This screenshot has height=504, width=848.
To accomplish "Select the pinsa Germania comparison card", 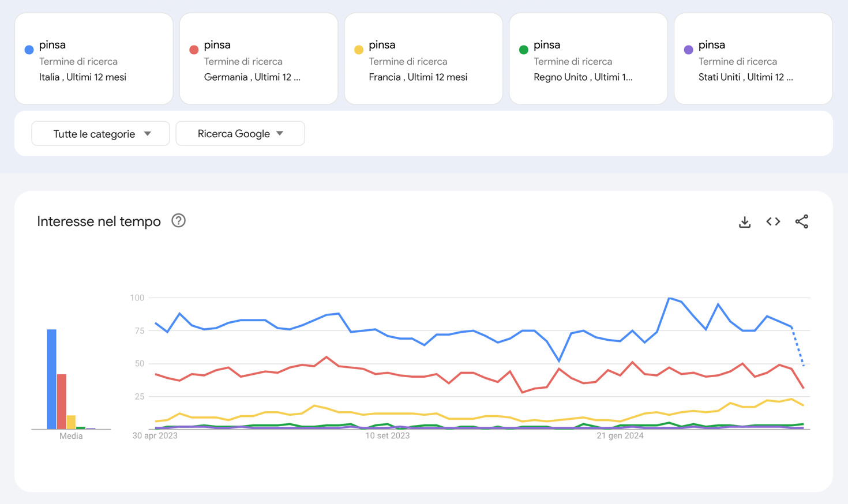I will [258, 59].
